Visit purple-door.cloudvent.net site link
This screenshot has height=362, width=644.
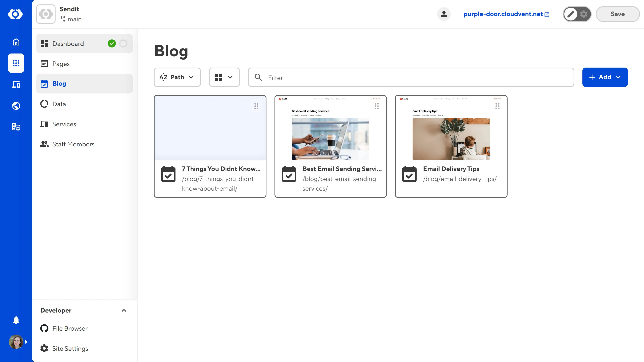[x=503, y=14]
